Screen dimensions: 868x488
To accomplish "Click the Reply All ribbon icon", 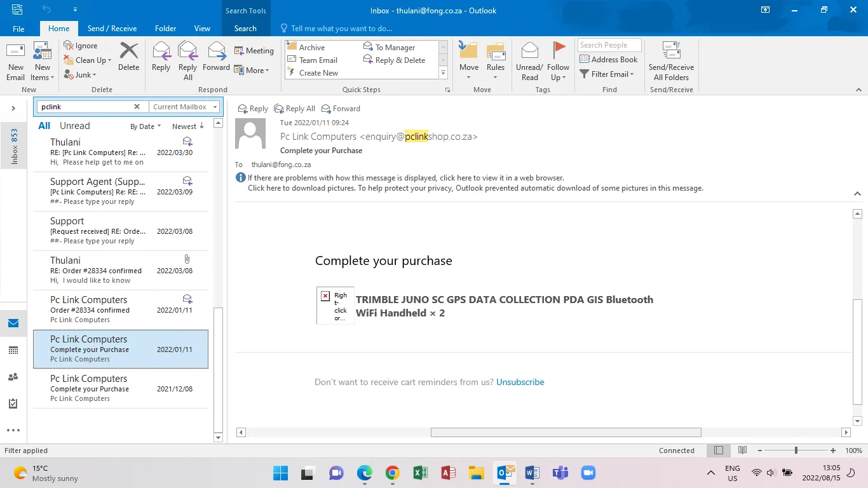I will point(187,56).
